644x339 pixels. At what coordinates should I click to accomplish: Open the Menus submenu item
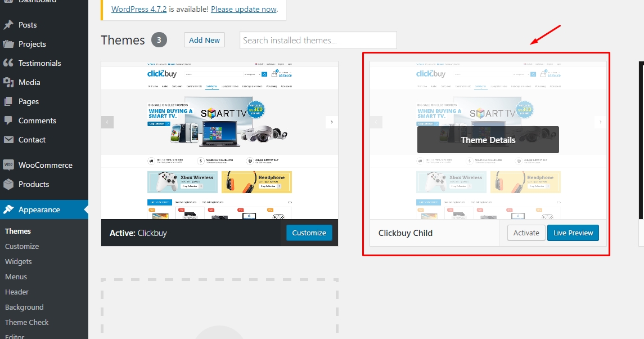16,276
